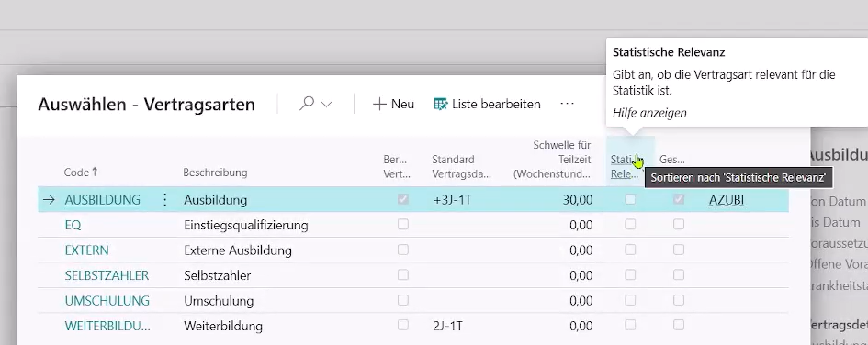Sort by Beschreibung column header
Viewport: 868px width, 345px height.
point(215,172)
